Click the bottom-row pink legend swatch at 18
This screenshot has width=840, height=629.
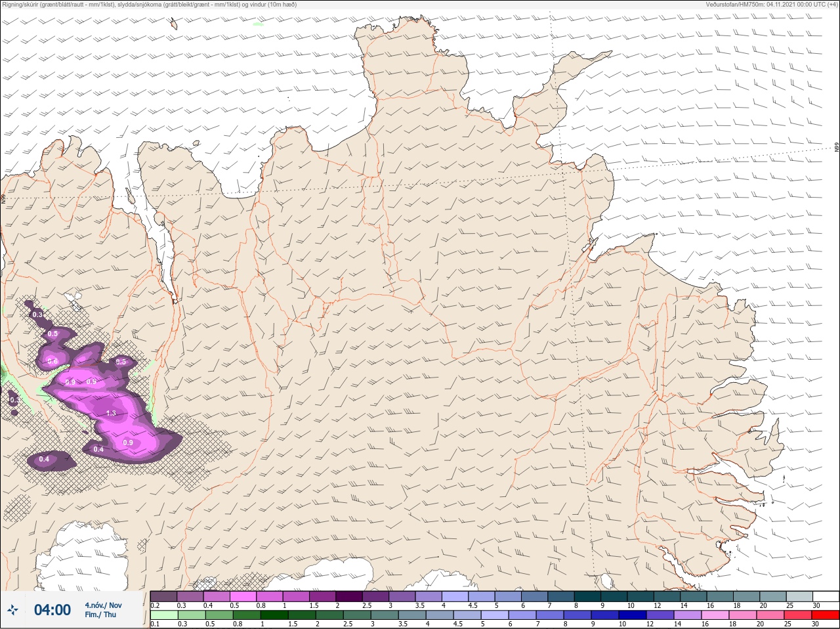tap(742, 615)
